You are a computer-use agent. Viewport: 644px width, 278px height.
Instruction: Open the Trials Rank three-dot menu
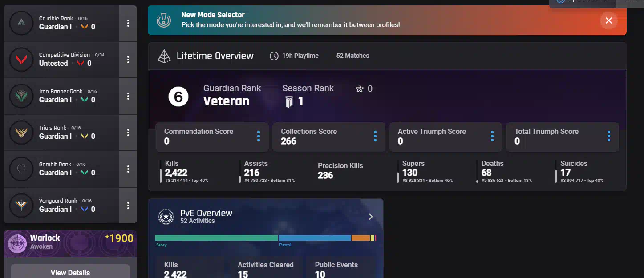(x=128, y=133)
